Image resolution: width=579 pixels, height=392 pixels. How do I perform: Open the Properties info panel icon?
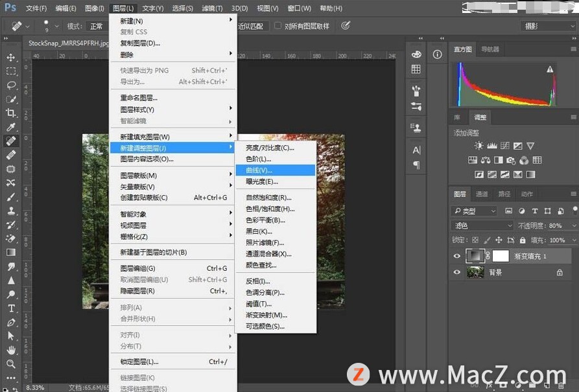click(x=437, y=54)
